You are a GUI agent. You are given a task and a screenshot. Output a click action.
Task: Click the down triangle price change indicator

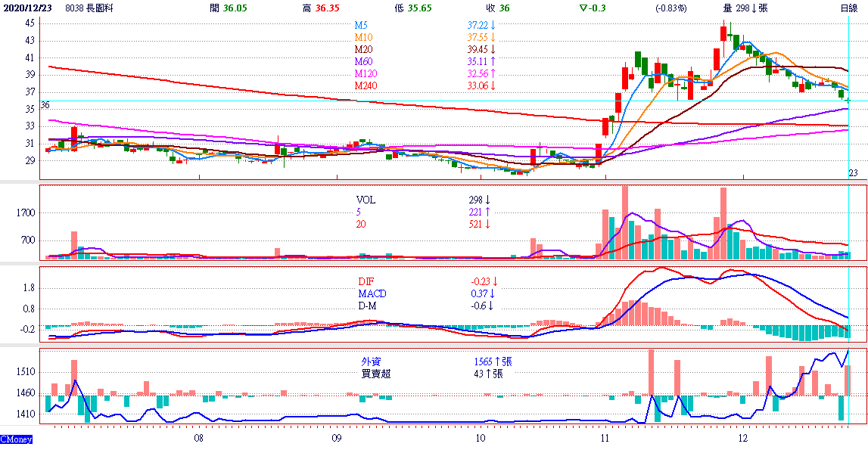582,8
